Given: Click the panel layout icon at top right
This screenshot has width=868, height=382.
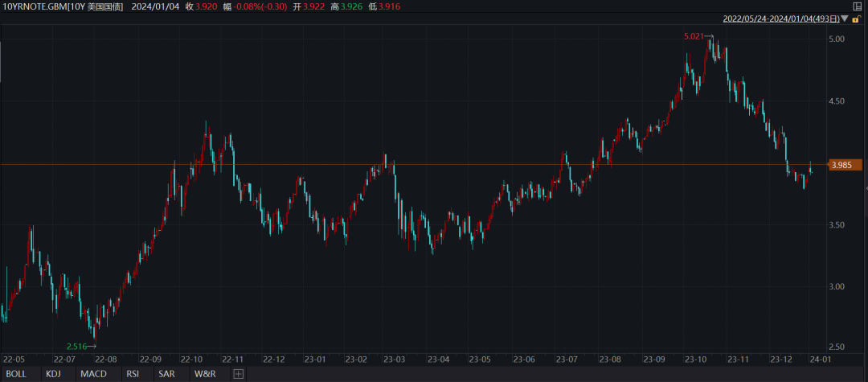Looking at the screenshot, I should [856, 6].
